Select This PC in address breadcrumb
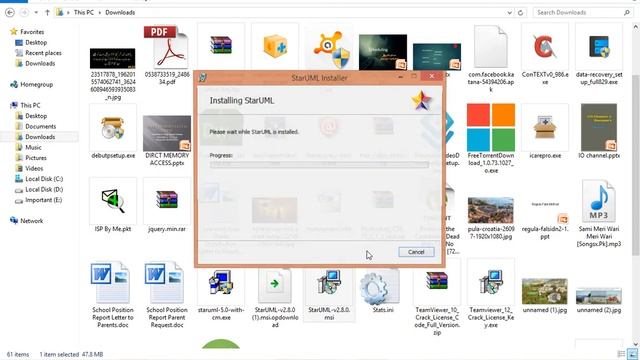 tap(84, 13)
